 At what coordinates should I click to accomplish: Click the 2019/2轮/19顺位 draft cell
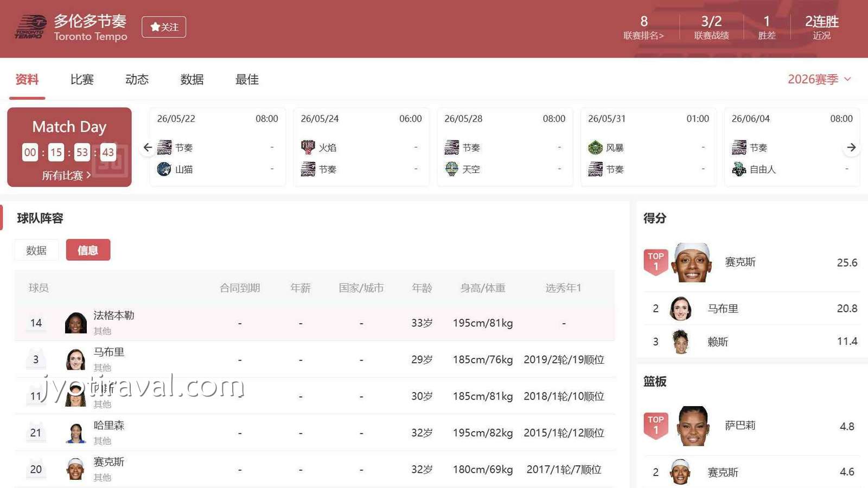564,359
